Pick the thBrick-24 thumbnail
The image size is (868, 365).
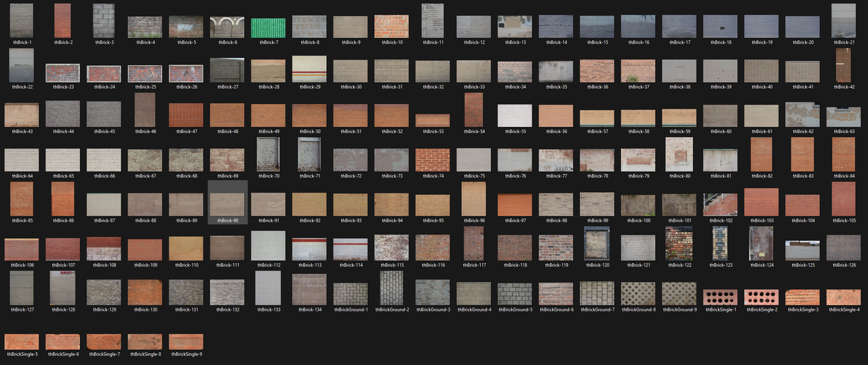coord(104,73)
